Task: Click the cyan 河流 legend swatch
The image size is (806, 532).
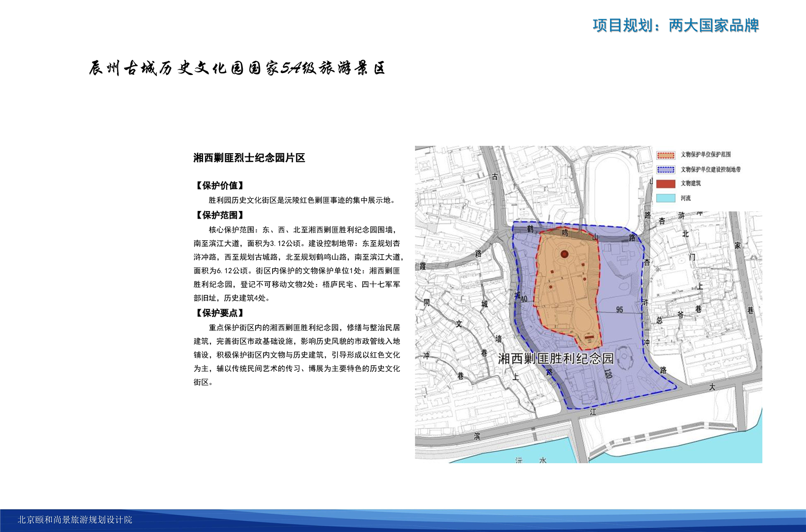Action: click(666, 198)
